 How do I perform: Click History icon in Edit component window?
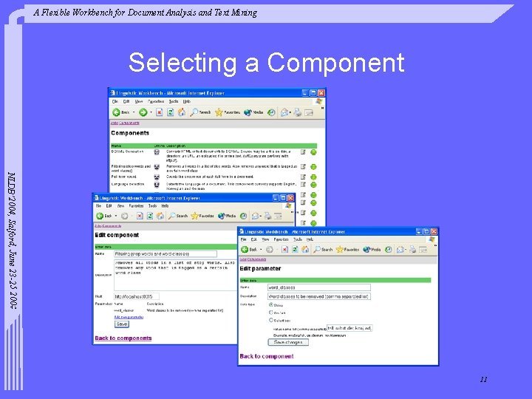coord(243,216)
